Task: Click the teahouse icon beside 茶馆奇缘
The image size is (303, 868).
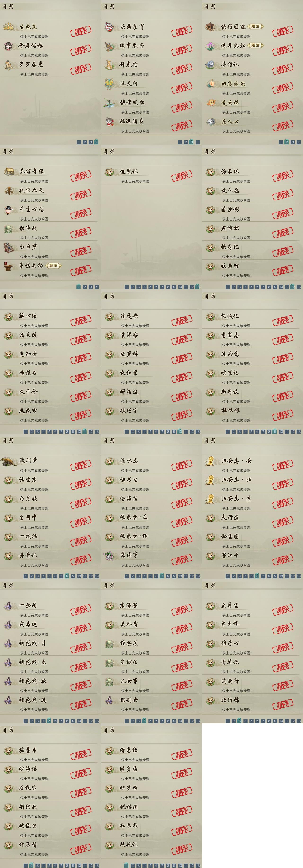Action: pyautogui.click(x=9, y=171)
